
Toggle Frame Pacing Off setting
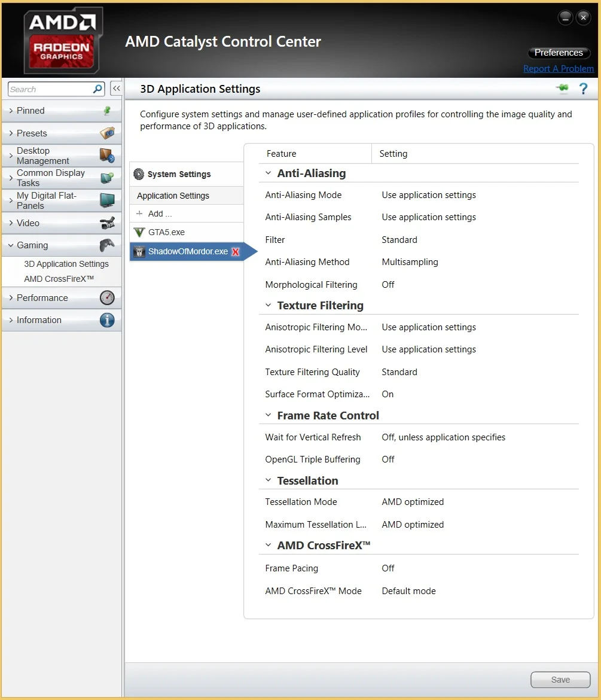pyautogui.click(x=388, y=568)
